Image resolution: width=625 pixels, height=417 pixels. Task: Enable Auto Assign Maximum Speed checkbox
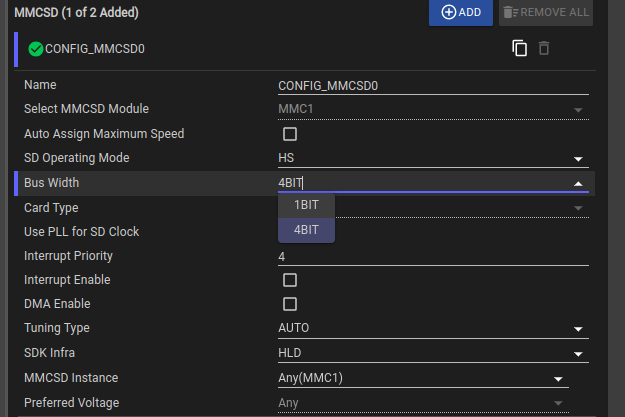290,134
